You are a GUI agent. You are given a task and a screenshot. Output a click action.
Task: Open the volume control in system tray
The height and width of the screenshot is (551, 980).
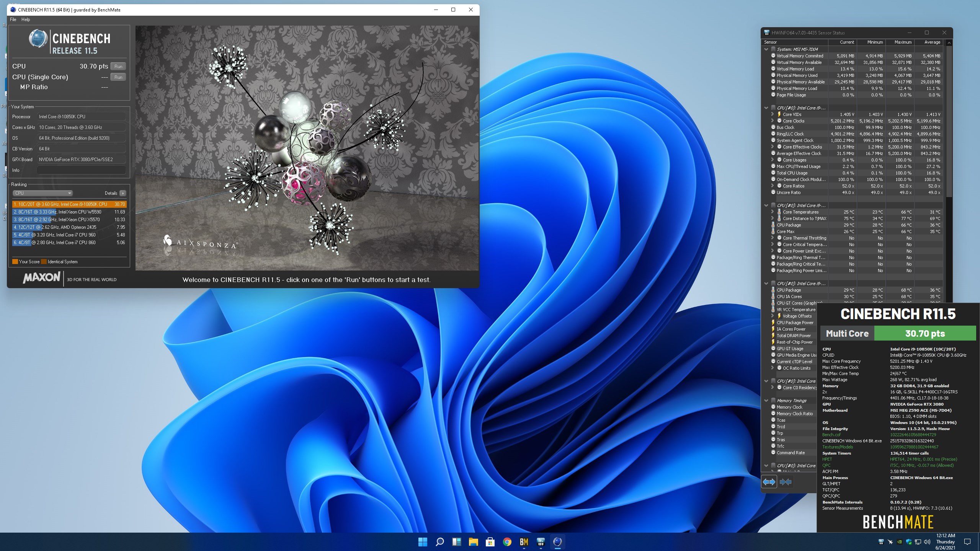pos(927,542)
